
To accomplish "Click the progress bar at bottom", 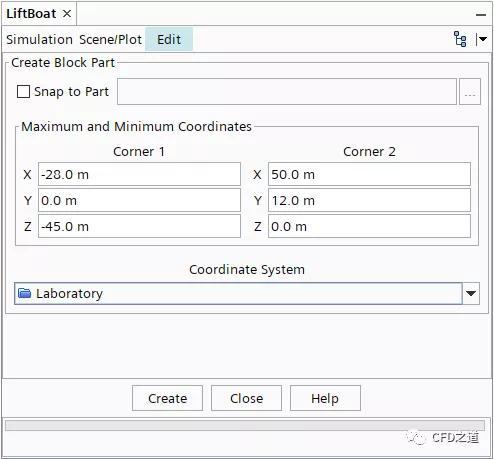I will click(x=245, y=425).
